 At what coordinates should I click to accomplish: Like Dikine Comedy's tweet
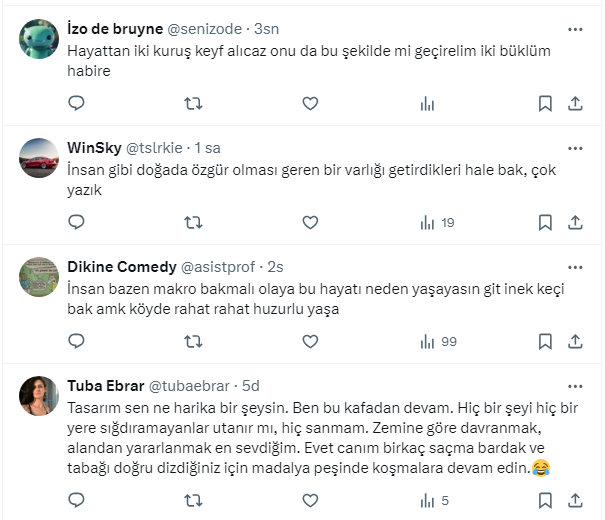click(x=310, y=341)
